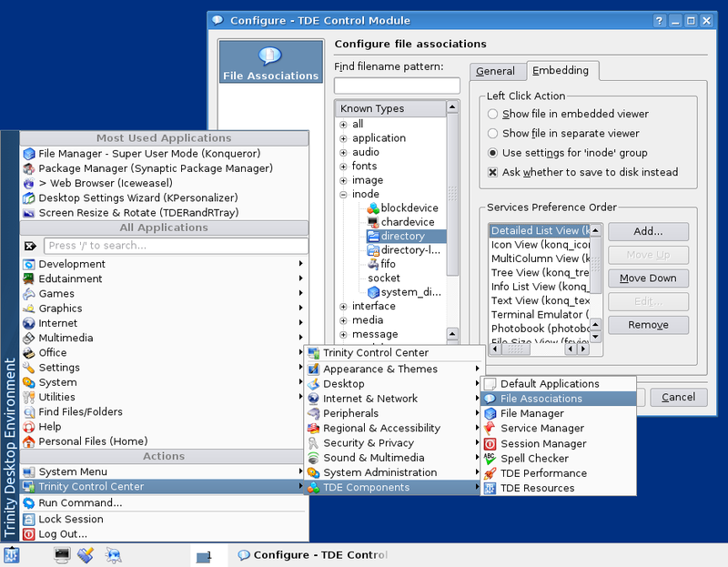The width and height of the screenshot is (728, 567).
Task: Expand the 'media' type group
Action: [x=343, y=320]
